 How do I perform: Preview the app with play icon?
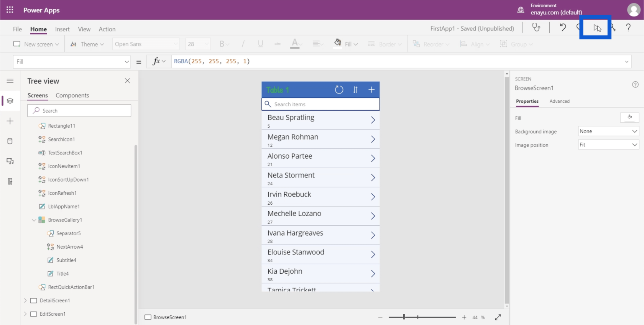point(596,28)
